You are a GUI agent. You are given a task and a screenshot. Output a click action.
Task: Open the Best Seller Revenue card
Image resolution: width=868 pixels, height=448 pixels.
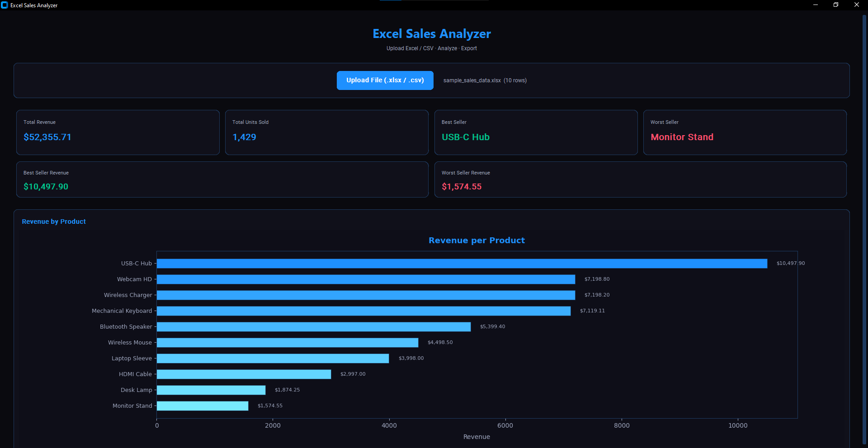click(222, 179)
